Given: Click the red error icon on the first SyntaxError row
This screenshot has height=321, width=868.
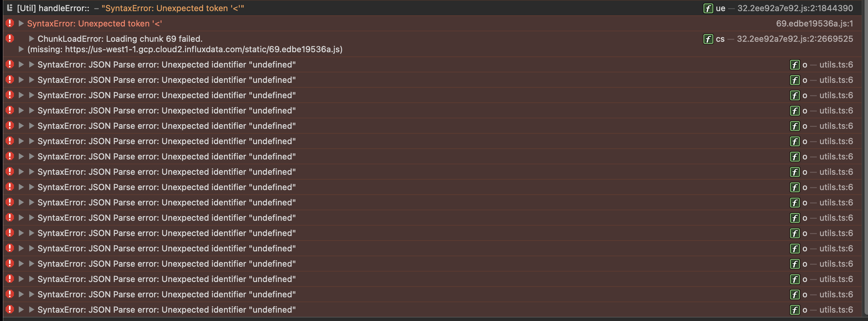Looking at the screenshot, I should (x=10, y=23).
